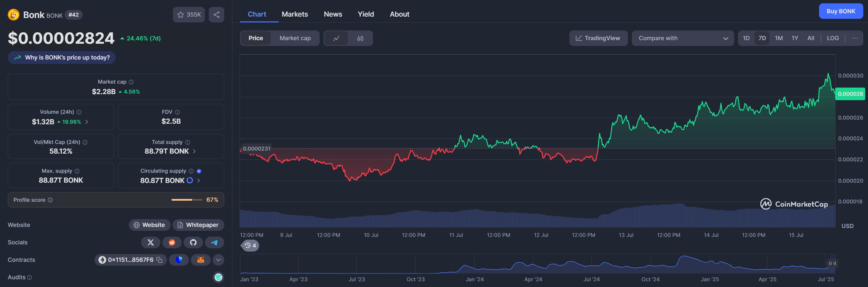Open the TradingView chart
This screenshot has width=868, height=287.
tap(598, 38)
